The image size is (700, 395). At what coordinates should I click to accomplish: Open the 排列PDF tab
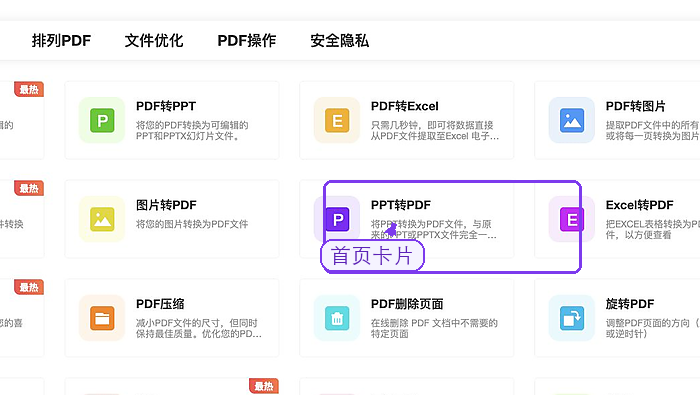click(x=61, y=41)
